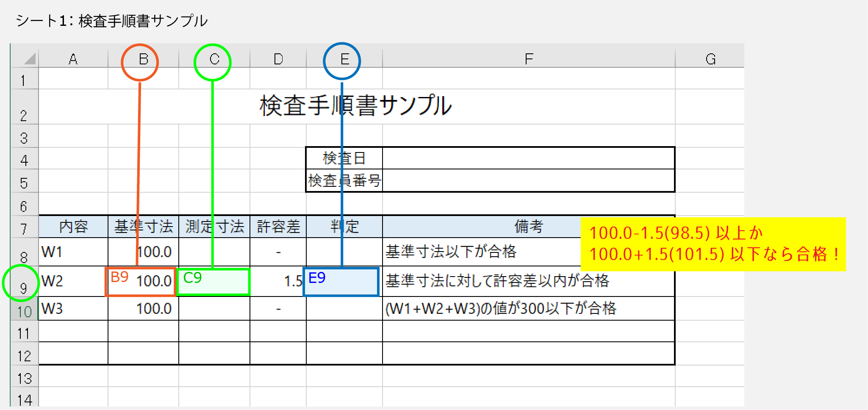The image size is (868, 410).
Task: Select row 12 header
Action: click(x=24, y=354)
